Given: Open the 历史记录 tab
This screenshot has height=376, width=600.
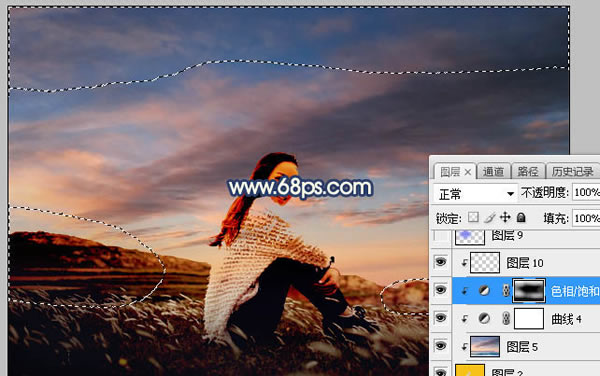Looking at the screenshot, I should click(x=572, y=172).
